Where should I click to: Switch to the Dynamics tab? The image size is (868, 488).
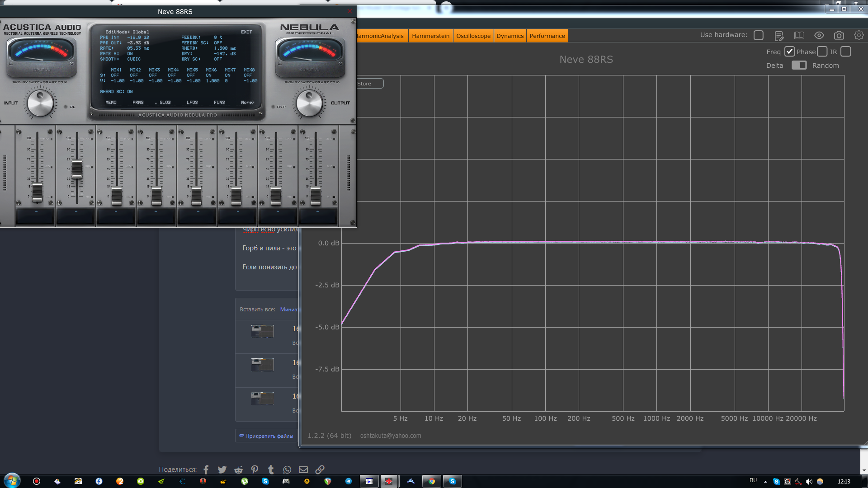(509, 36)
